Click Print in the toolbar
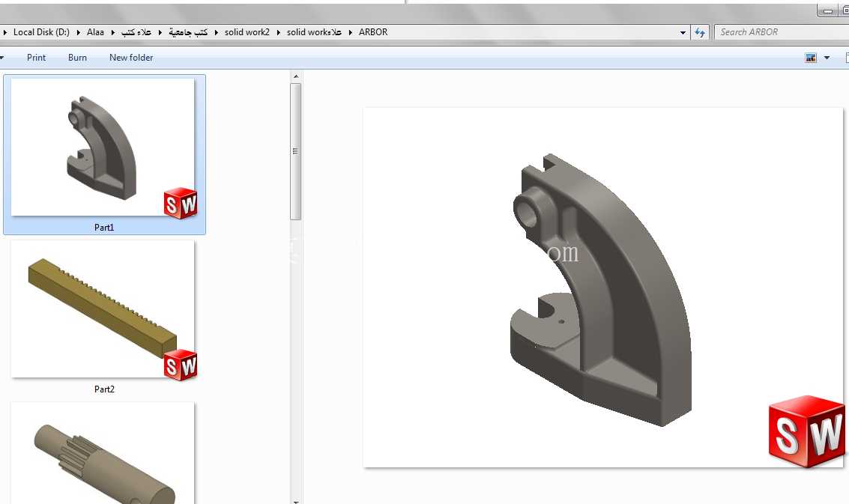 coord(36,58)
